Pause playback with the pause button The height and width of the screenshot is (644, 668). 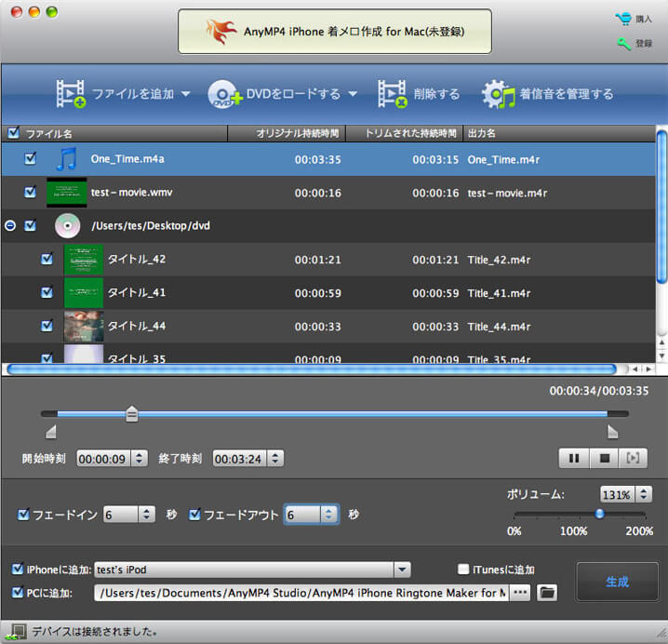[574, 458]
